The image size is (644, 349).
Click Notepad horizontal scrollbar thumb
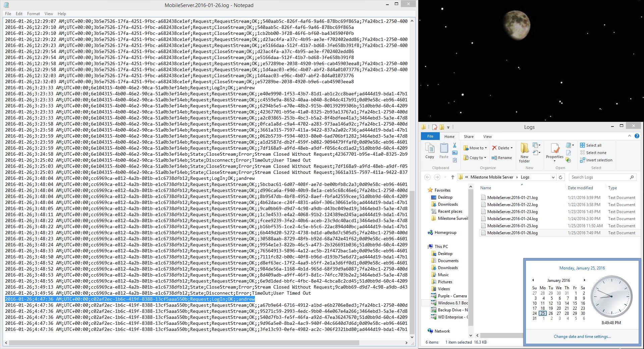point(184,343)
